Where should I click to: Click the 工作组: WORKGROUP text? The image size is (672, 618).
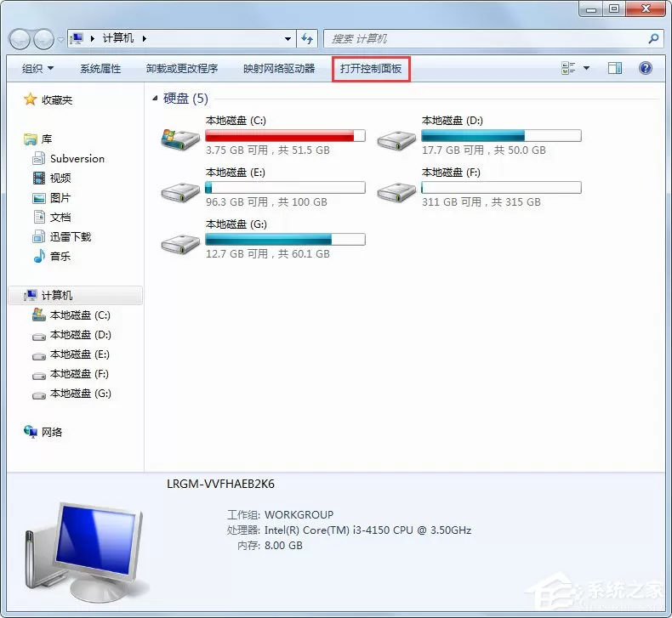[x=280, y=515]
